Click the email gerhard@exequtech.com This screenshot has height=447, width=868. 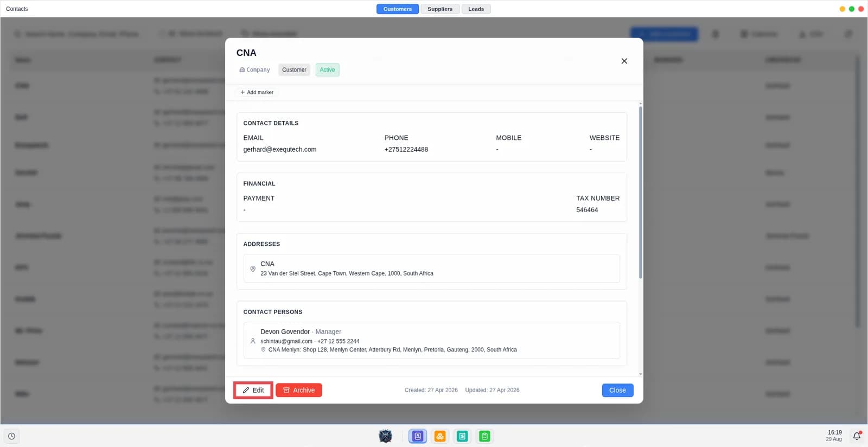click(x=280, y=150)
